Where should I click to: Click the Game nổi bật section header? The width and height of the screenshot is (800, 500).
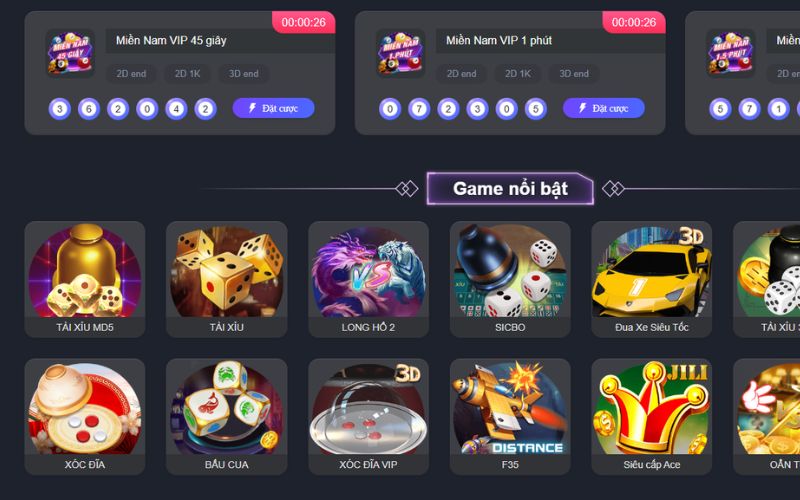(x=510, y=188)
